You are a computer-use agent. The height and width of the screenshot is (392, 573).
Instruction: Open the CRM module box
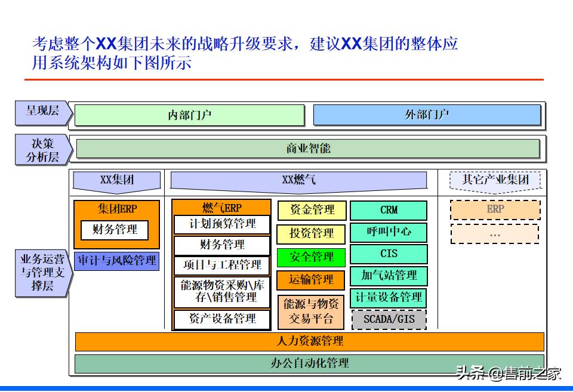[x=389, y=210]
